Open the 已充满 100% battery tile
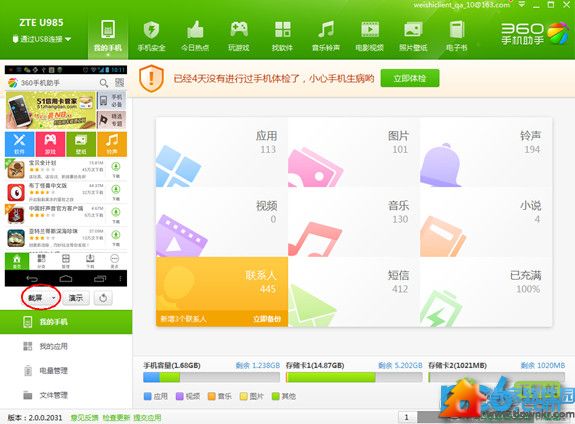 pyautogui.click(x=486, y=292)
